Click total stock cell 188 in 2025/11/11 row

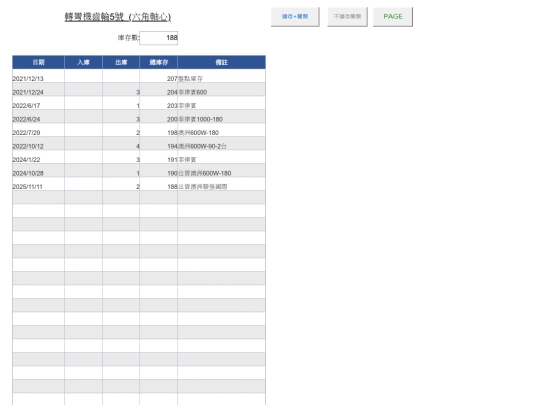[158, 184]
